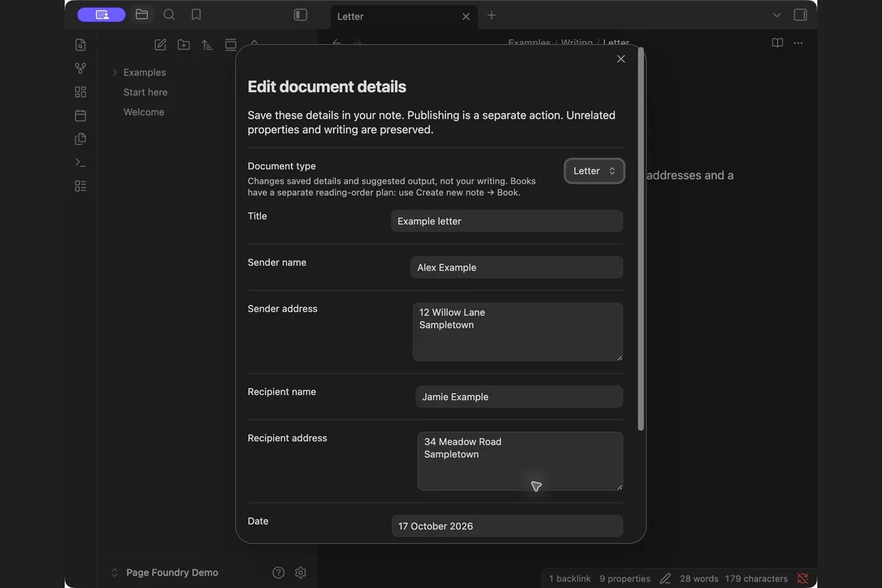Navigate back with the left arrow
882x588 pixels.
(337, 43)
